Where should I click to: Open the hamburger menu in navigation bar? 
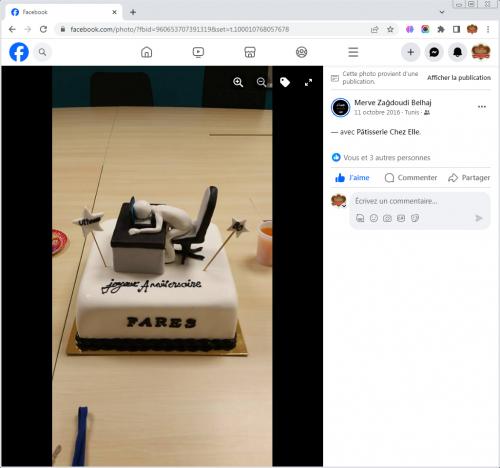353,52
